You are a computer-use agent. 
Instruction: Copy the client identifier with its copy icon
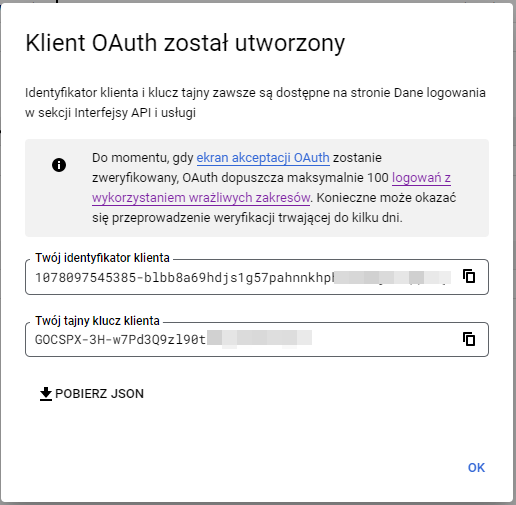pos(469,276)
